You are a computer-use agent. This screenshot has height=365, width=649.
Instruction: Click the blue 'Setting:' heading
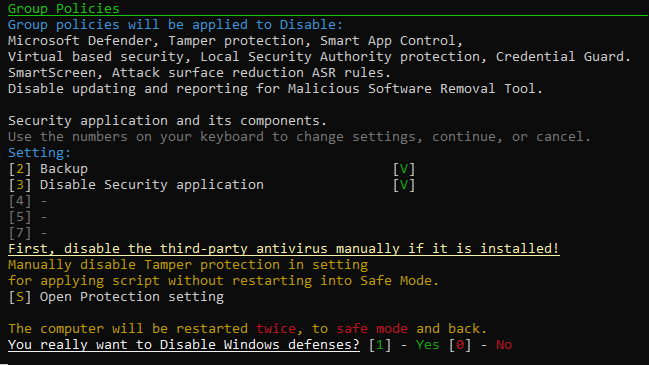pyautogui.click(x=39, y=153)
